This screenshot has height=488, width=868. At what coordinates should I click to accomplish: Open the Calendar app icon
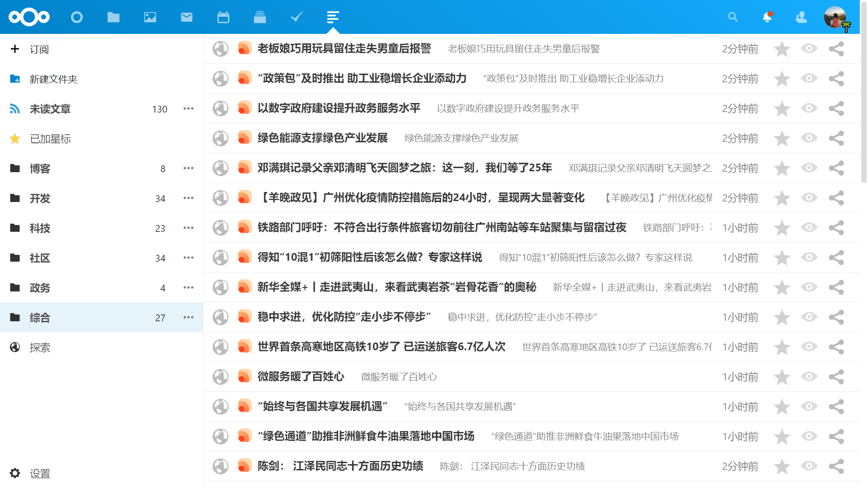[223, 17]
